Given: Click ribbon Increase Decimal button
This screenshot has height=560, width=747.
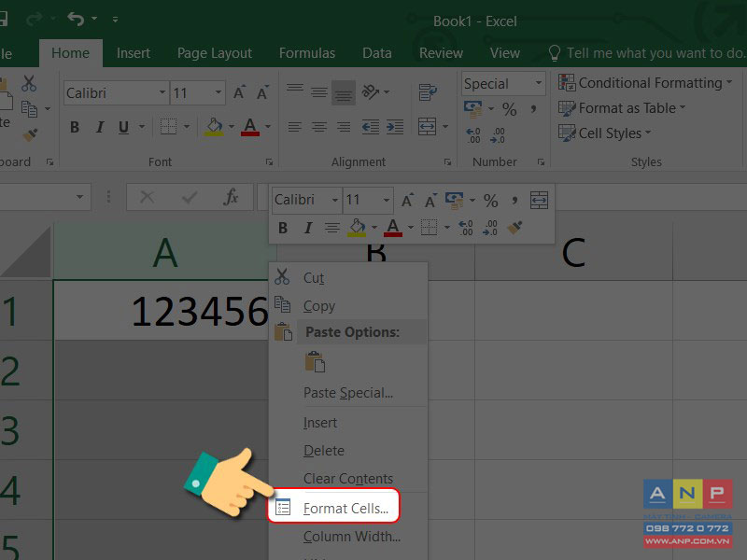Looking at the screenshot, I should [473, 135].
